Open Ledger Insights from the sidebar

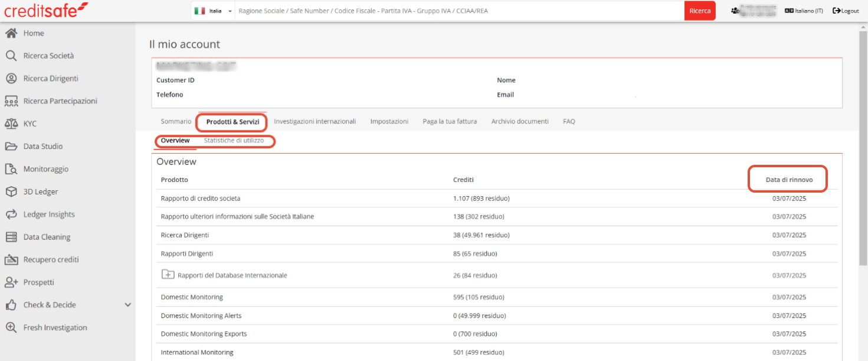click(x=49, y=214)
